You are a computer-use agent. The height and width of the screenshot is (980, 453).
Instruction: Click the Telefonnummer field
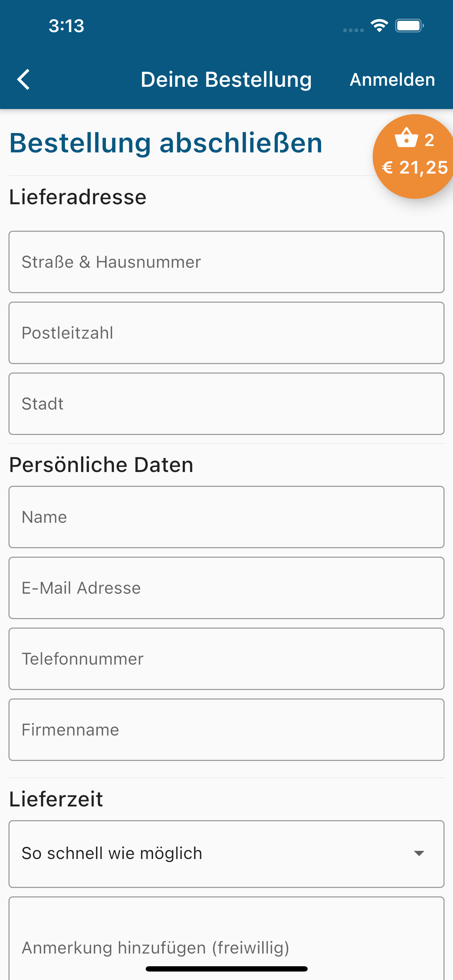226,659
